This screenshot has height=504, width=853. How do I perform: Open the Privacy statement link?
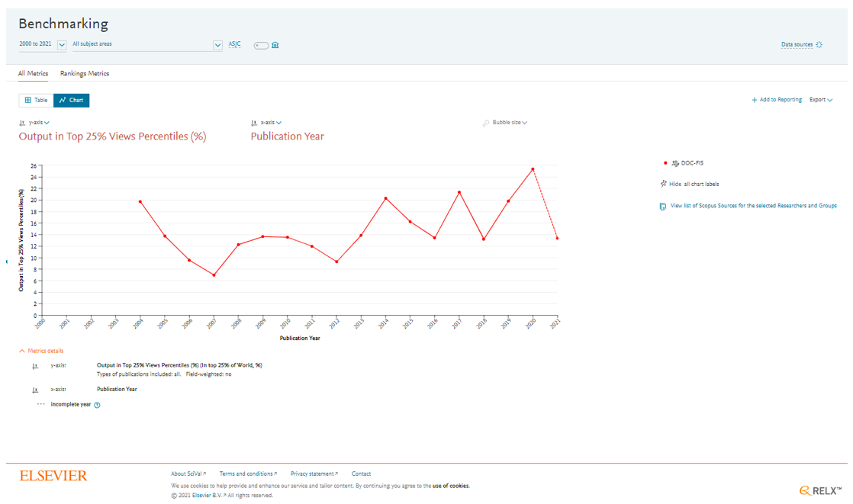(x=314, y=474)
